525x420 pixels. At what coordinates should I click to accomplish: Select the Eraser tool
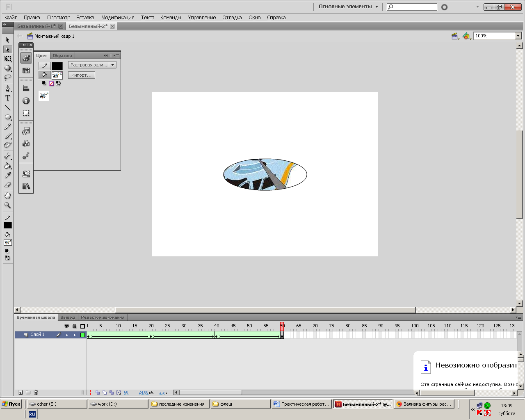7,185
